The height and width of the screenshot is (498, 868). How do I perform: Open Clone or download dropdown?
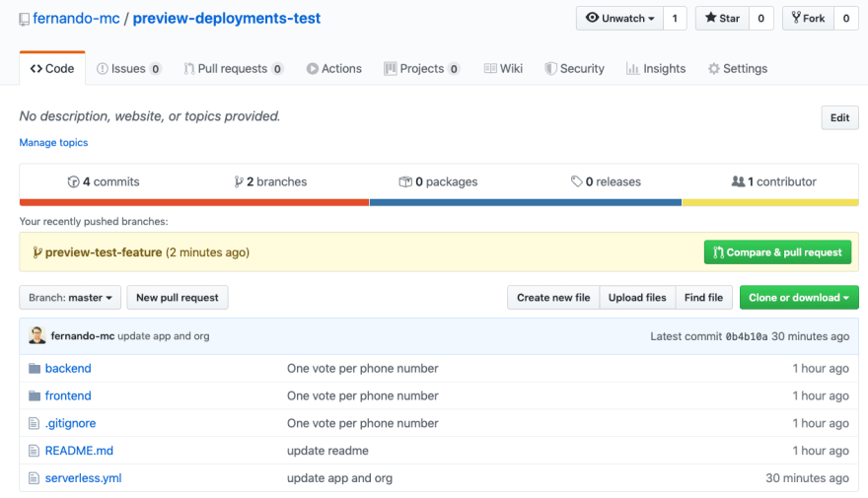[x=799, y=298]
